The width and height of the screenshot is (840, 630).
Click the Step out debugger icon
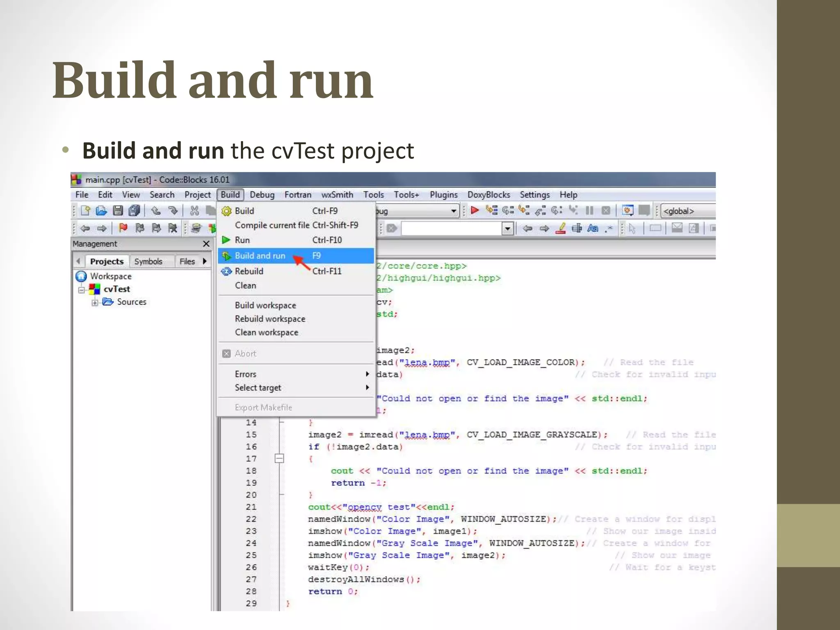click(x=541, y=210)
